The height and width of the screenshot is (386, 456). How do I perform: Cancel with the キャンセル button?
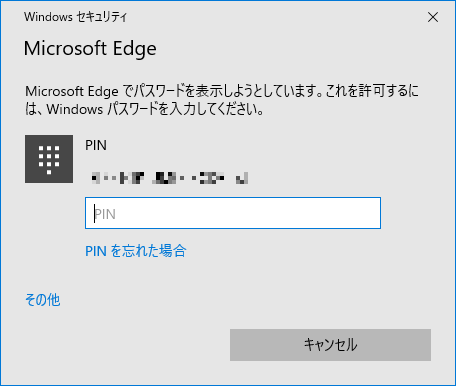click(330, 345)
